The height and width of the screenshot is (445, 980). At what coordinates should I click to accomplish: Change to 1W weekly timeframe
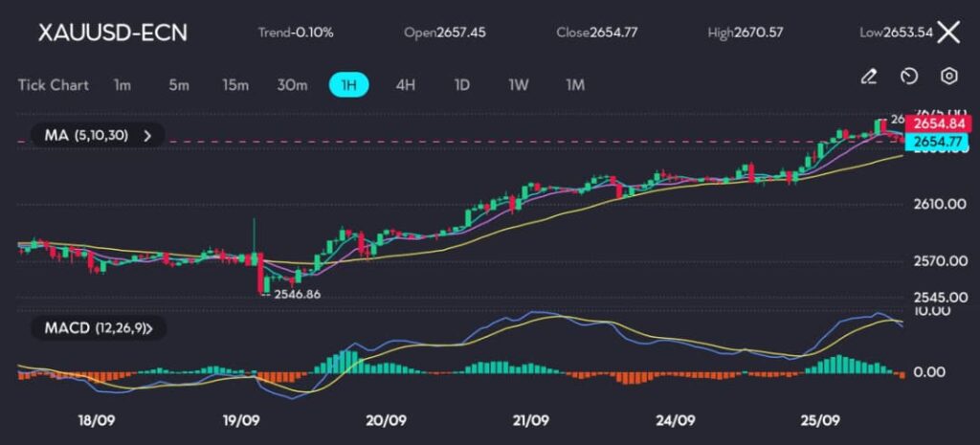point(518,85)
